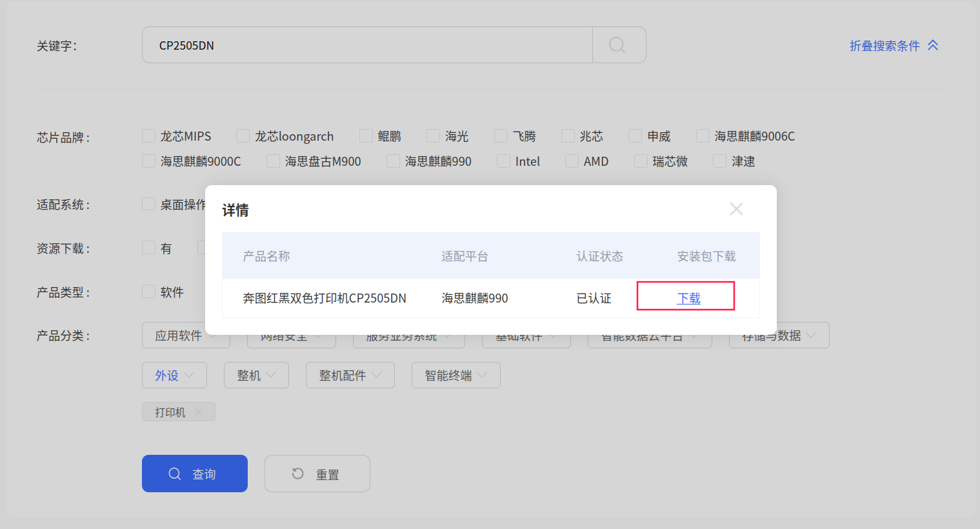Open the 整机 category dropdown
The height and width of the screenshot is (529, 980).
[x=256, y=375]
